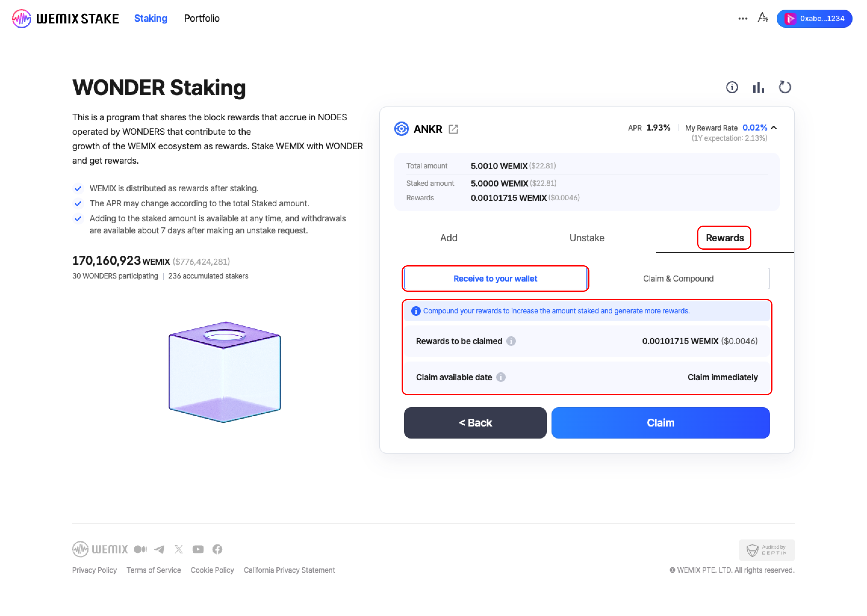The width and height of the screenshot is (867, 616).
Task: Click the refresh icon
Action: click(x=785, y=87)
